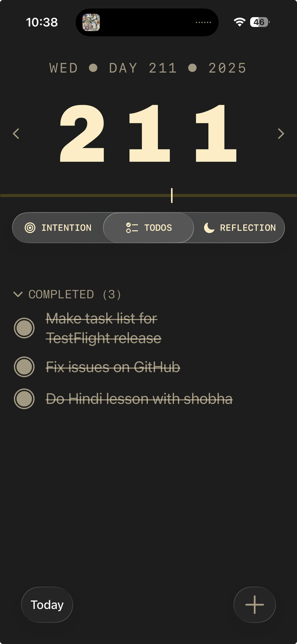Select the Todos tab
297x644 pixels.
[149, 228]
